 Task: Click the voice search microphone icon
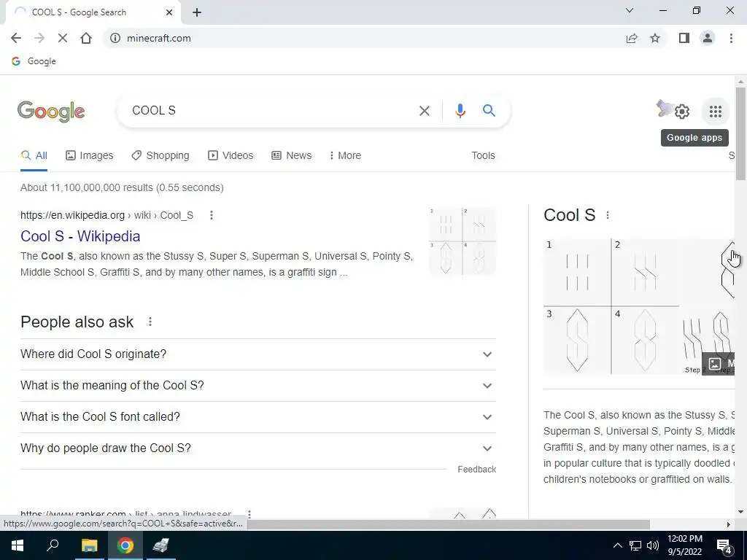pos(460,111)
